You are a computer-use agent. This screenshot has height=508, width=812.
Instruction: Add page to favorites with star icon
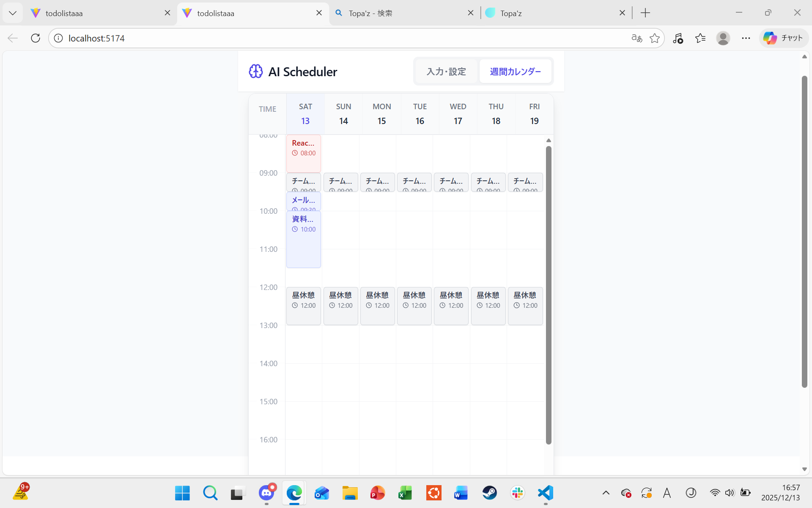click(x=655, y=38)
